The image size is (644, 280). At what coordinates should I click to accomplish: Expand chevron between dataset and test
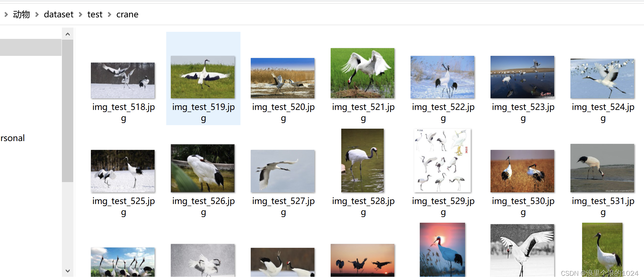coord(80,14)
